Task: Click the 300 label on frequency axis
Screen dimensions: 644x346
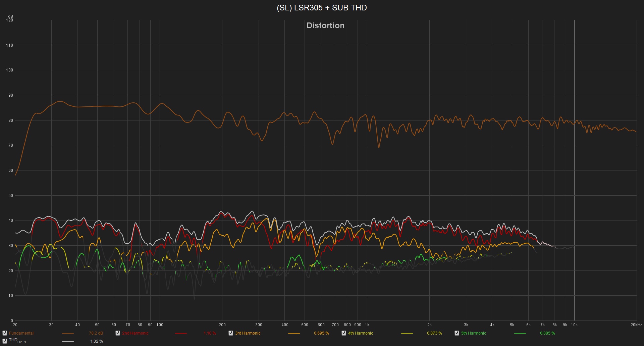Action: [x=259, y=325]
